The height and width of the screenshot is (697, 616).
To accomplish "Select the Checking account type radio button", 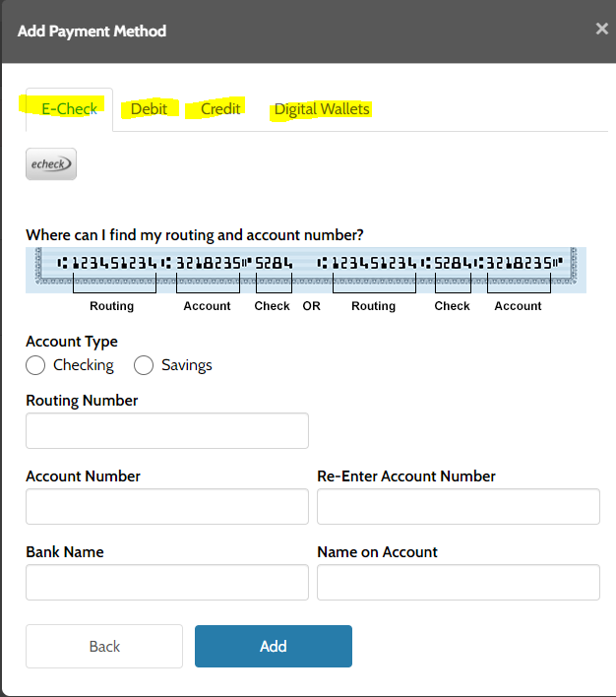I will (35, 365).
